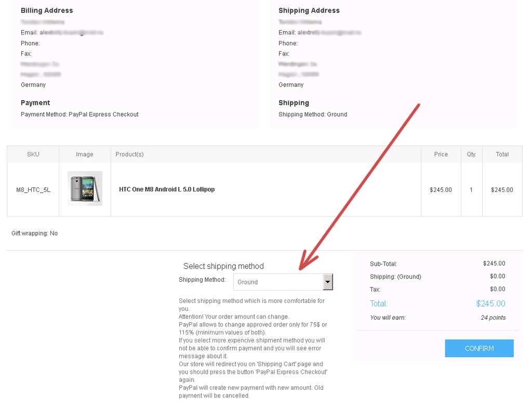Viewport: 532px width, 411px height.
Task: Open HTC One M8 Android L 5.0 Lollipop link
Action: point(167,189)
